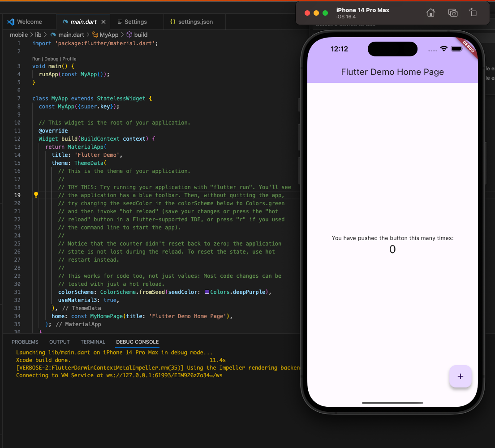
Task: Click the 'Flutter Demo Home Page' app bar title
Action: click(x=392, y=72)
